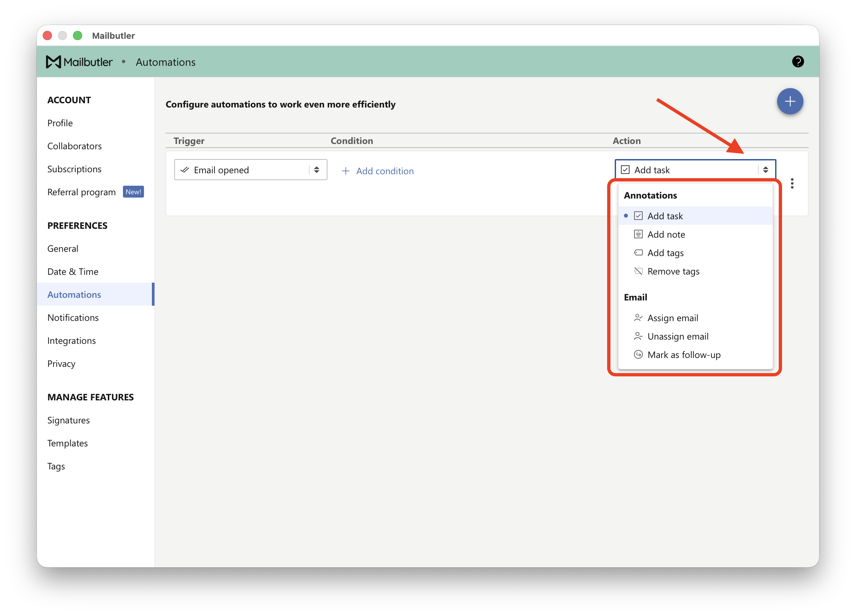Viewport: 856px width, 616px height.
Task: Go to Collaborators page
Action: tap(74, 146)
